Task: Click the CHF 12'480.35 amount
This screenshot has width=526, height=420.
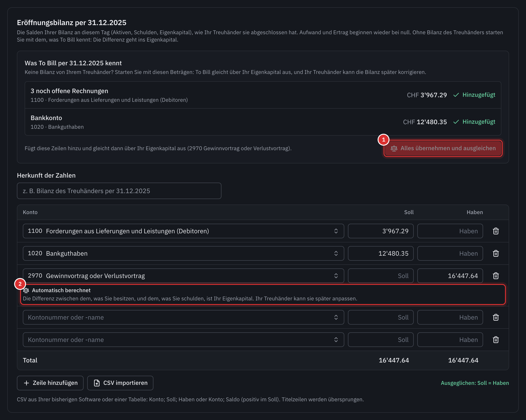Action: [425, 122]
